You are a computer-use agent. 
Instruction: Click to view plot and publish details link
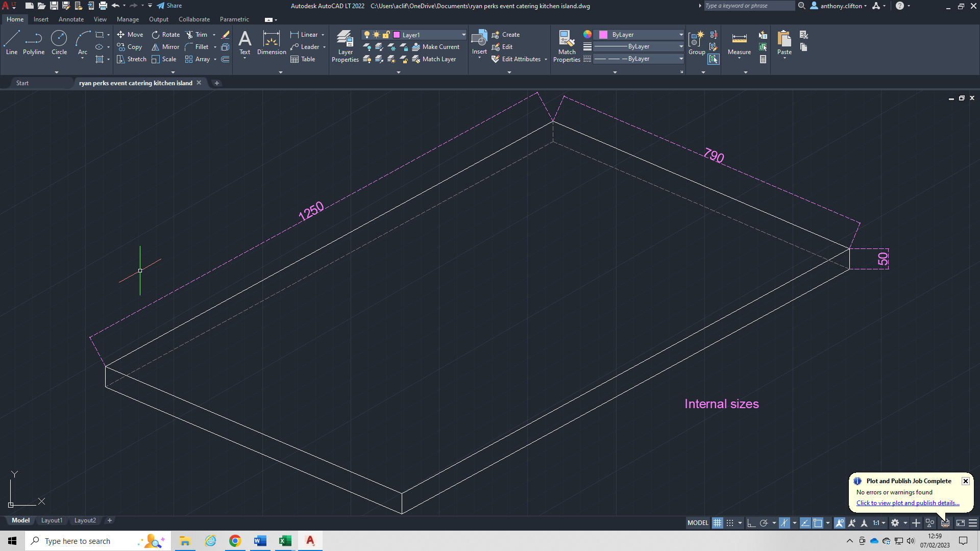[x=908, y=503]
